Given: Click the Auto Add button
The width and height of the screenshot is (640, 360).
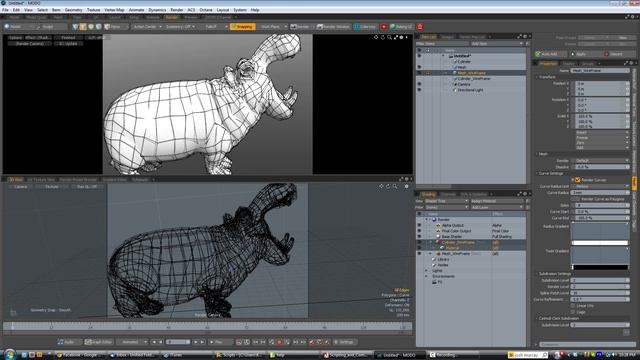Looking at the screenshot, I should 551,54.
